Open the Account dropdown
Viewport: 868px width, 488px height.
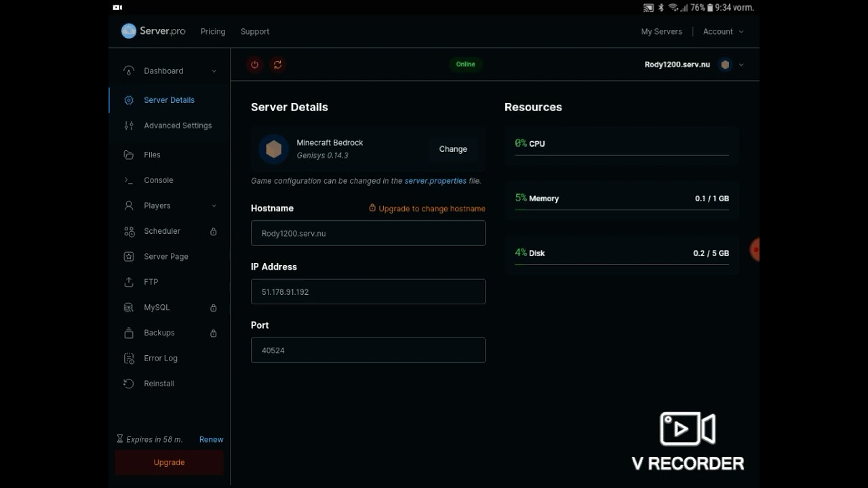723,32
